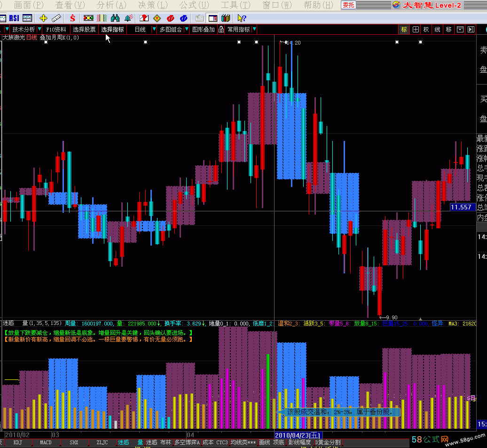Click the RSI indicator icon
The image size is (487, 448).
pos(14,18)
